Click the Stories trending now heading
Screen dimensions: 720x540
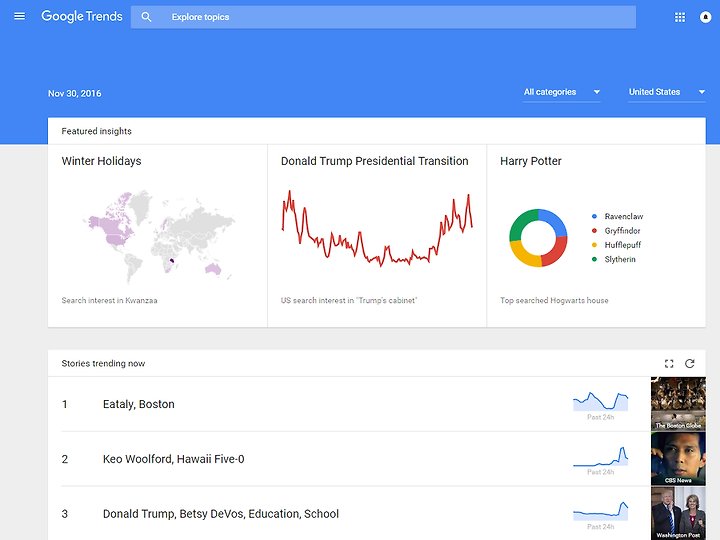[x=103, y=364]
